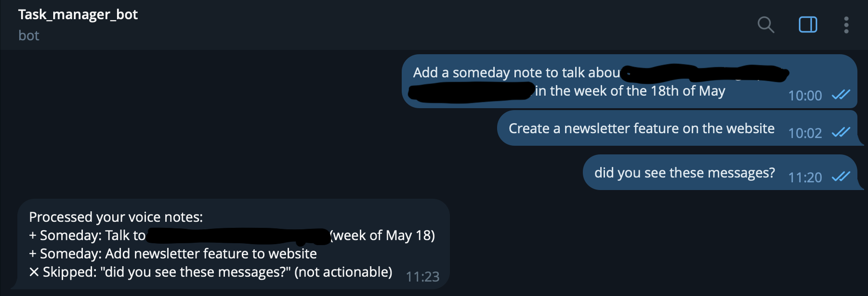This screenshot has height=296, width=868.
Task: Open the in-chat search magnifier
Action: point(765,25)
